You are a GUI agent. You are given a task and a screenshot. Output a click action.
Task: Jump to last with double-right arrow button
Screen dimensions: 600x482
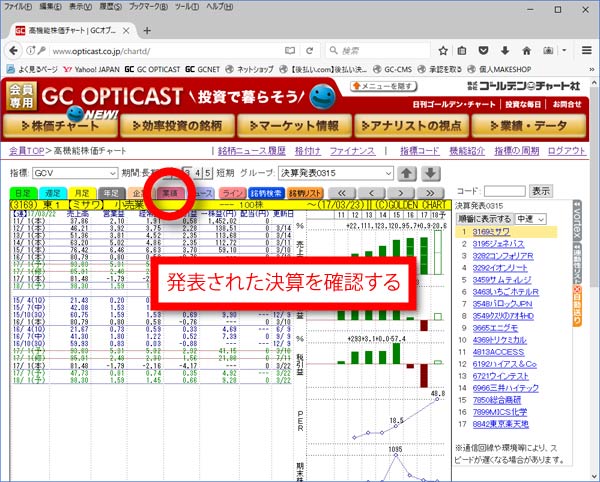point(431,192)
